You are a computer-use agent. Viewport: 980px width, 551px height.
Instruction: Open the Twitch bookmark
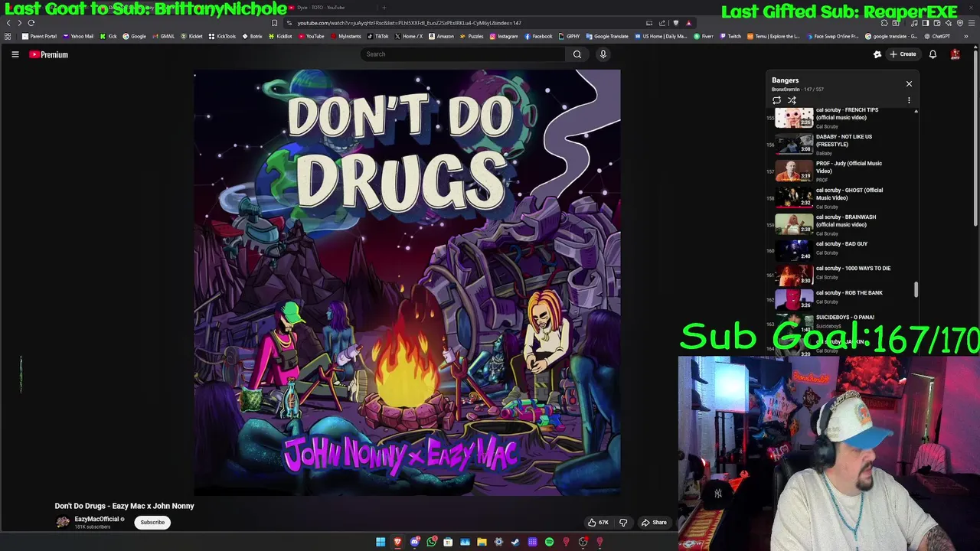730,36
